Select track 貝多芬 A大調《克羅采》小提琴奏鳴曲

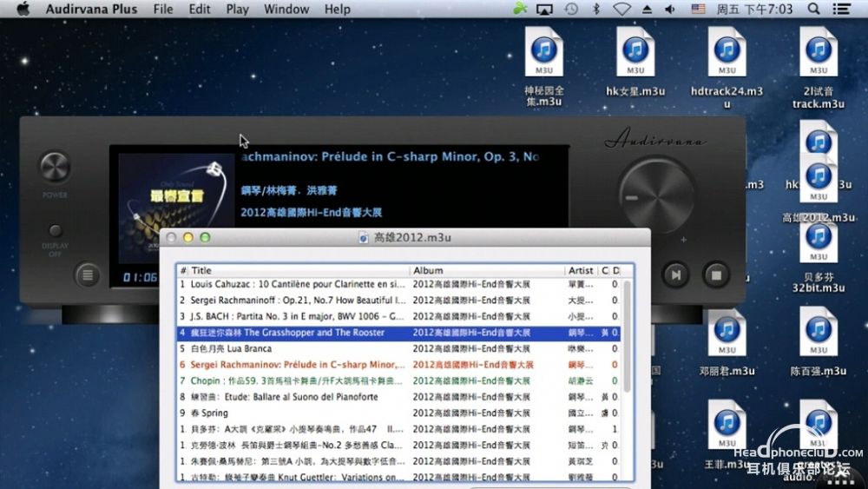398,429
